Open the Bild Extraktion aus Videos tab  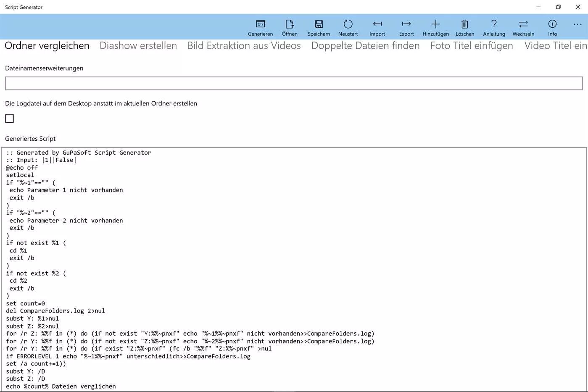[244, 46]
